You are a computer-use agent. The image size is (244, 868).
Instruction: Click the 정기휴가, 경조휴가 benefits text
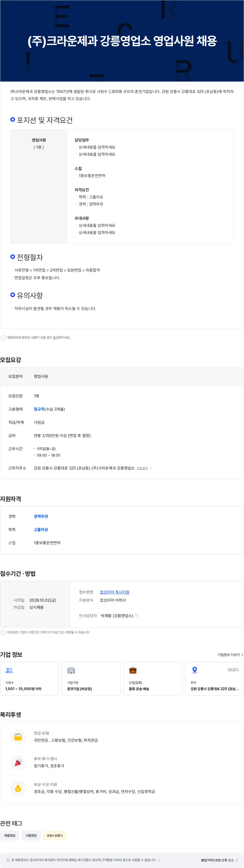49,766
